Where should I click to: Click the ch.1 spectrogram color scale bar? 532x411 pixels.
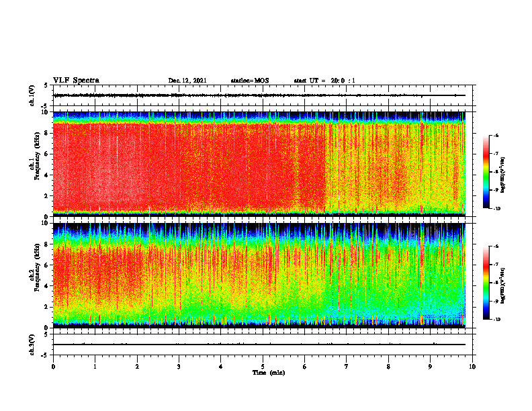coord(486,172)
